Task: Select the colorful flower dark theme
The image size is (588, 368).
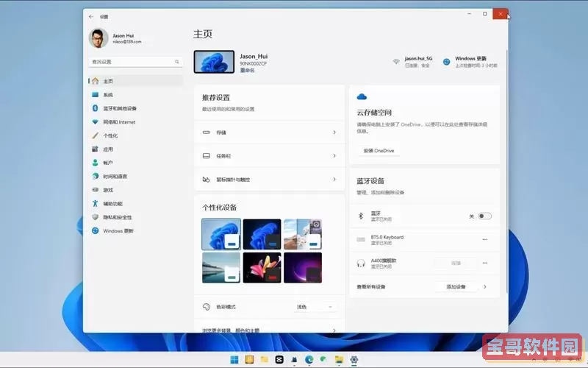Action: pyautogui.click(x=262, y=267)
